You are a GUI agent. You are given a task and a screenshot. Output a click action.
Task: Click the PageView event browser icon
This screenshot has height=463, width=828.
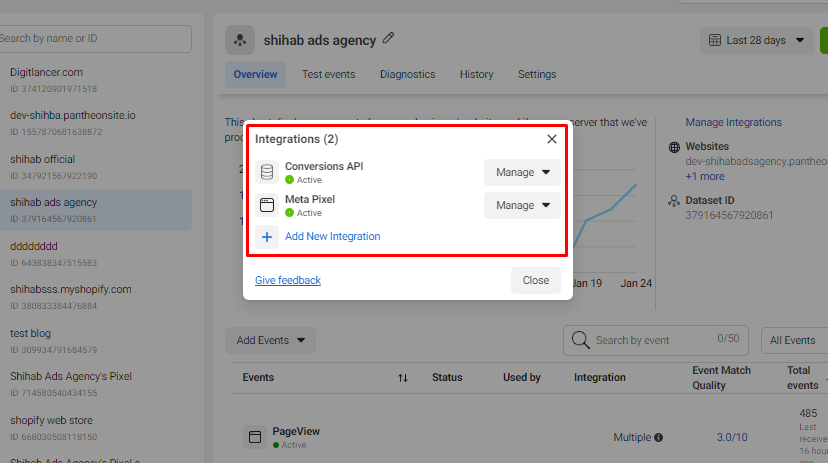click(255, 437)
